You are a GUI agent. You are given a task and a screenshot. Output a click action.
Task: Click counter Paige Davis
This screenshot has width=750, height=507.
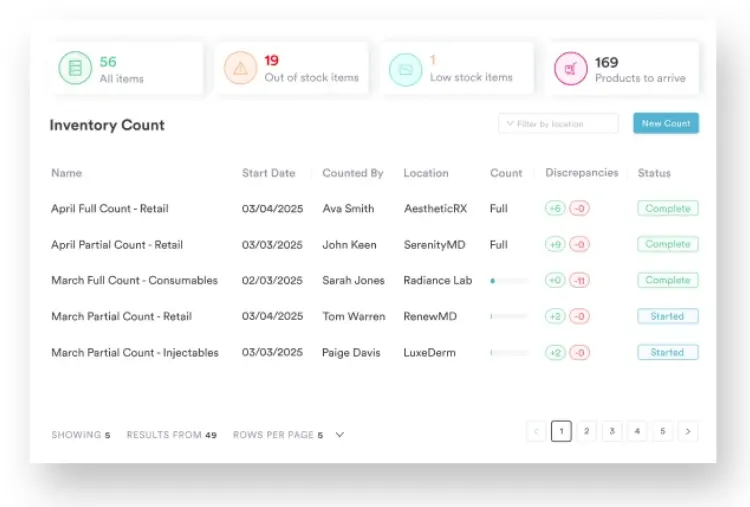point(351,353)
